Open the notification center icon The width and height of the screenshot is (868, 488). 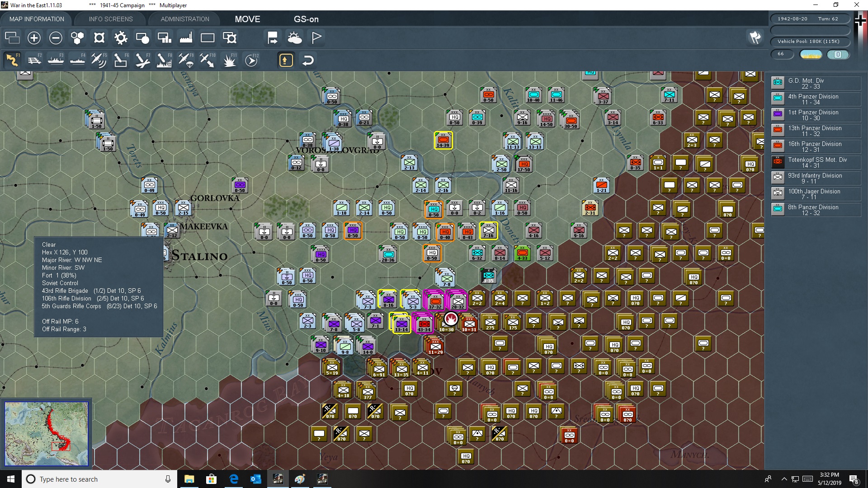[854, 479]
